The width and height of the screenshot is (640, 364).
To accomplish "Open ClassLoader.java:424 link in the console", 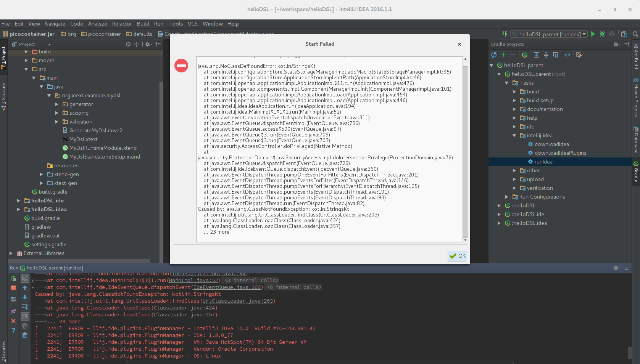I will (x=184, y=308).
